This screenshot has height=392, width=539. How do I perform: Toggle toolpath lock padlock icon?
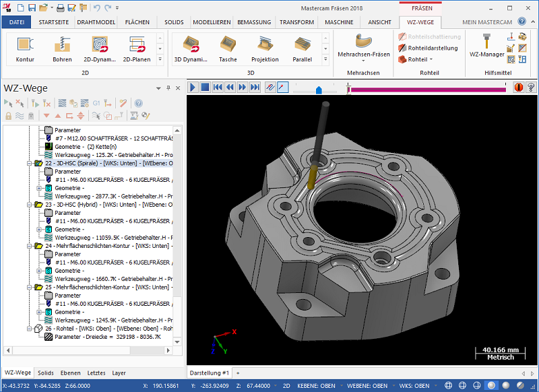coord(8,116)
